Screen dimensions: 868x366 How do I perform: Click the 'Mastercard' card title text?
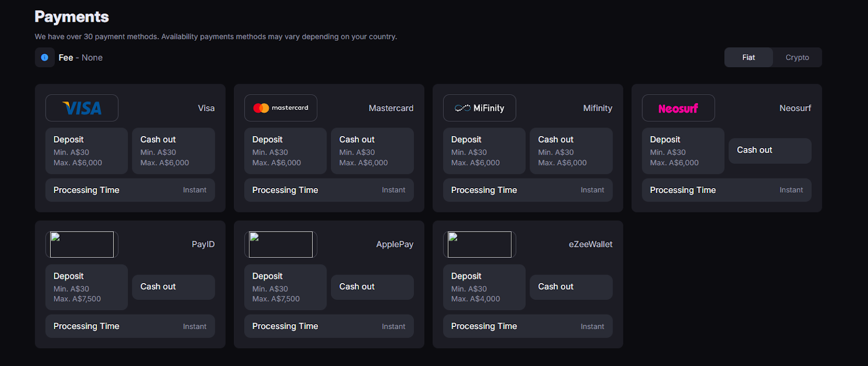pos(391,108)
